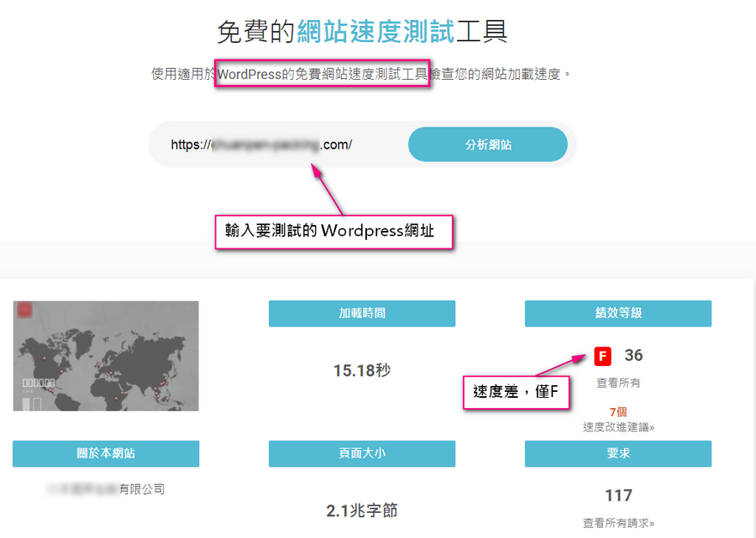Click the 免費的網站速度測試工具 heading
The image size is (756, 538).
(x=362, y=32)
